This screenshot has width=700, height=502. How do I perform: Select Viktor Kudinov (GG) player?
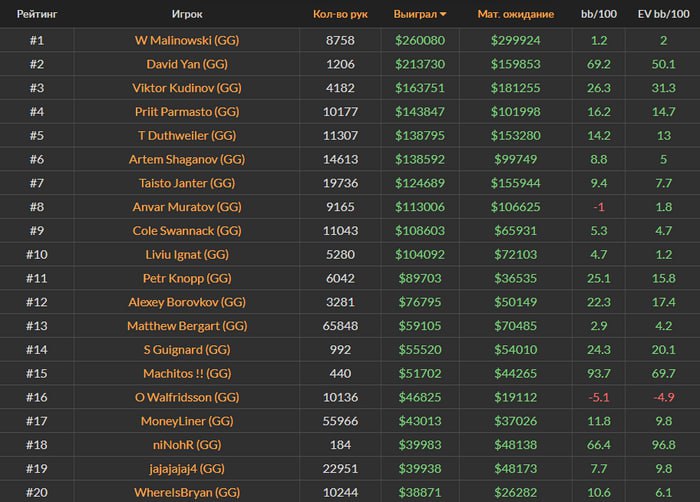[x=187, y=88]
